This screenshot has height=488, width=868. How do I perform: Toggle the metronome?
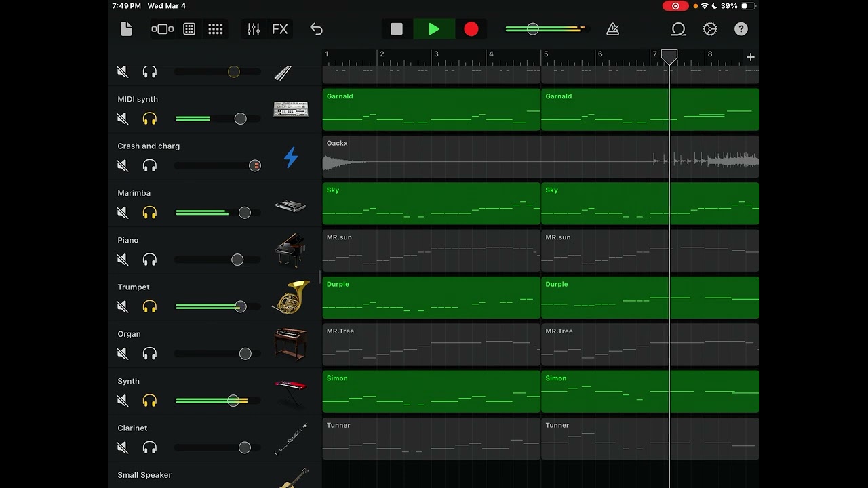click(x=613, y=29)
